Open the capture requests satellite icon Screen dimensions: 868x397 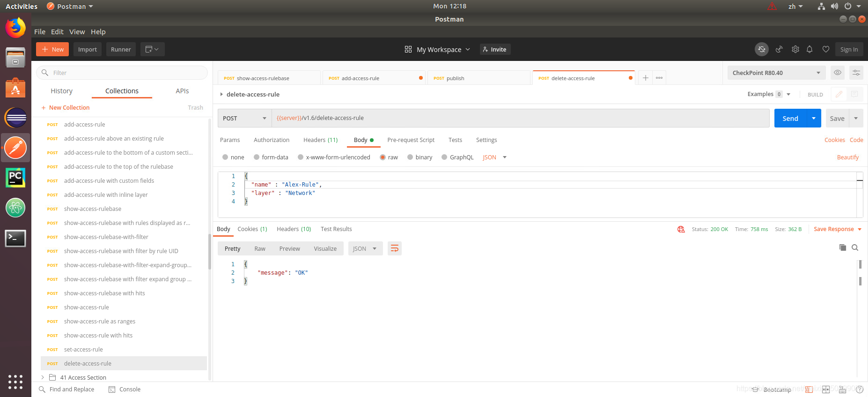point(779,49)
